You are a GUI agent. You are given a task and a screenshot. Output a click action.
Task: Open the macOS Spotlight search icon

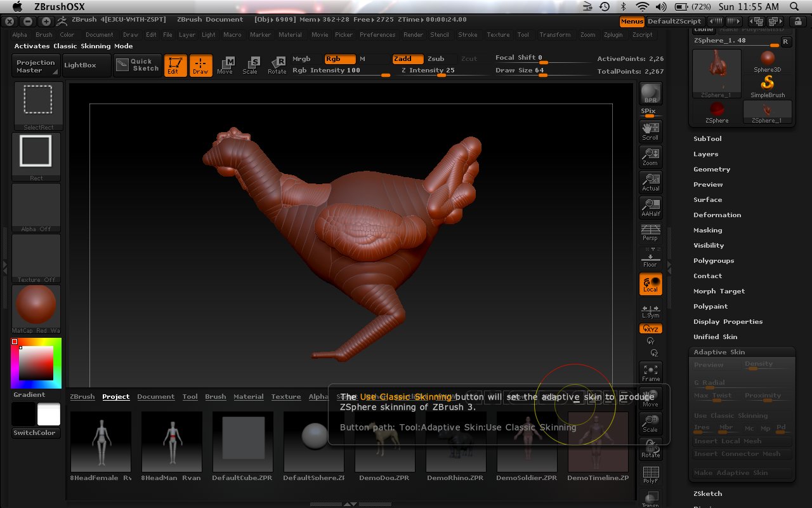795,6
